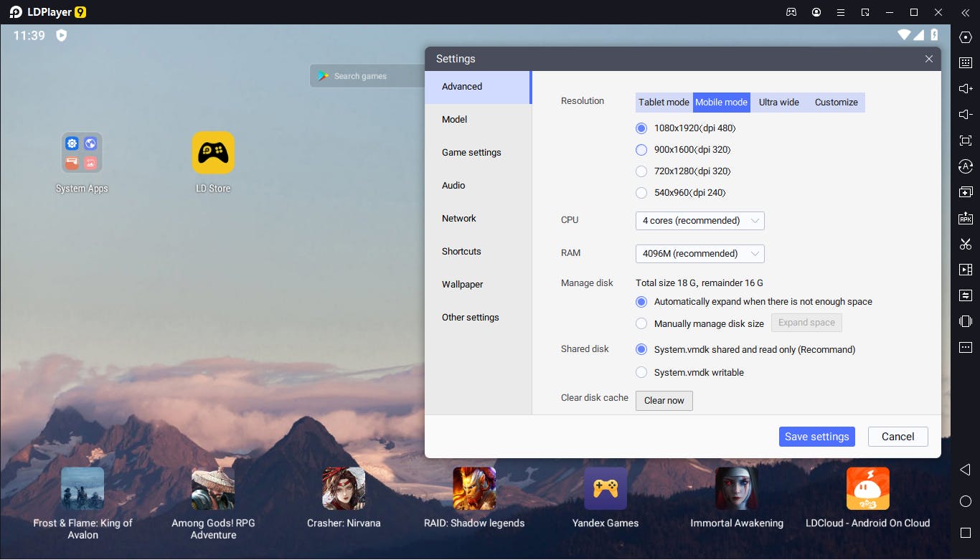Click the Save settings button
Screen dimensions: 980x560
point(817,437)
